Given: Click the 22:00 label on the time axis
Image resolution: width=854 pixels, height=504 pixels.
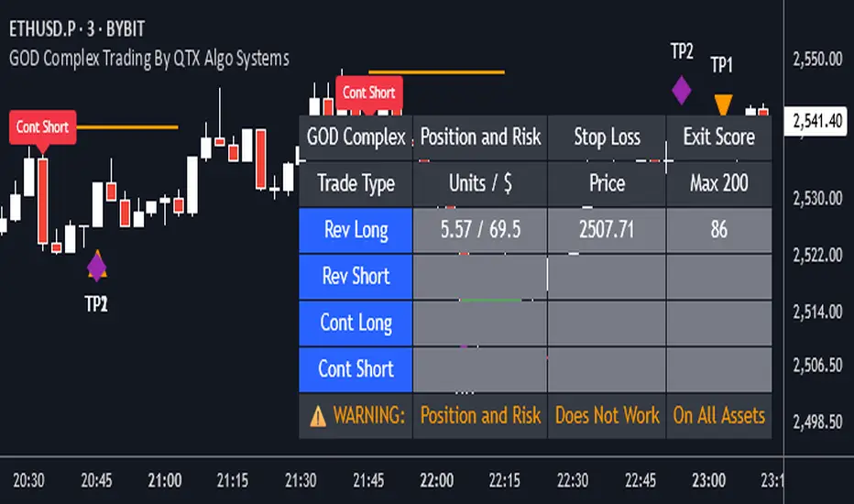Looking at the screenshot, I should pos(436,480).
